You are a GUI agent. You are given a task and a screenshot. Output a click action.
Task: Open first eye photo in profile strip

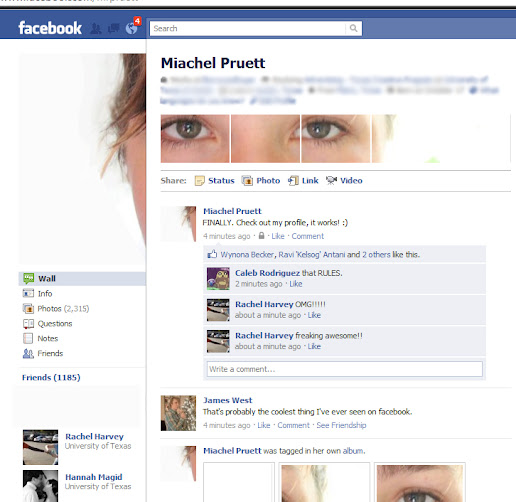(x=195, y=139)
